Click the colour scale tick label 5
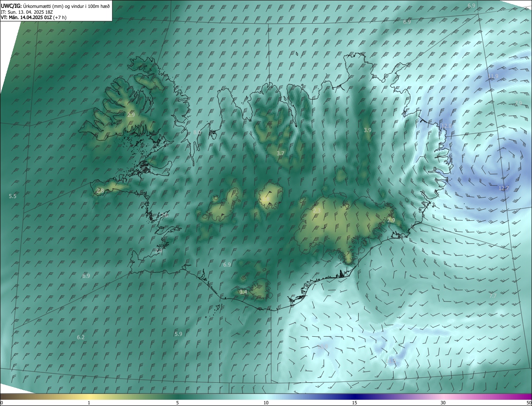 177,403
